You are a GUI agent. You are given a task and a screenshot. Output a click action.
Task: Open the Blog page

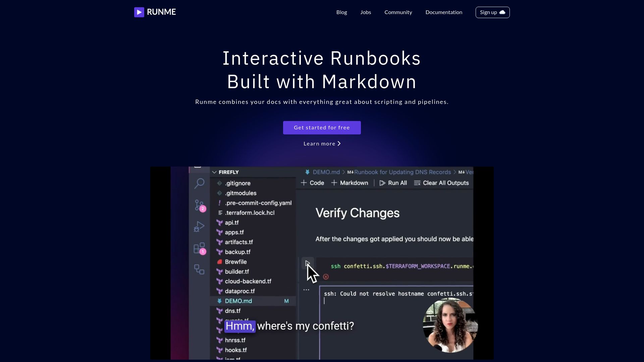(341, 12)
